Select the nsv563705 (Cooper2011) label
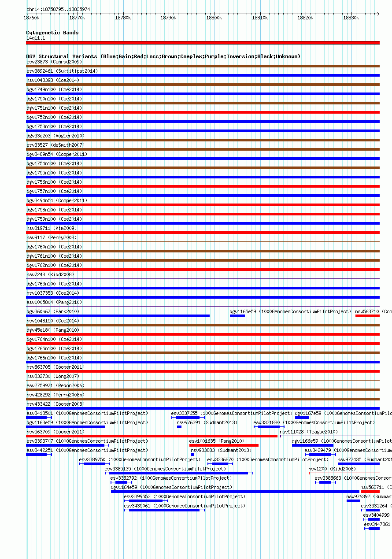The width and height of the screenshot is (392, 559). 55,367
